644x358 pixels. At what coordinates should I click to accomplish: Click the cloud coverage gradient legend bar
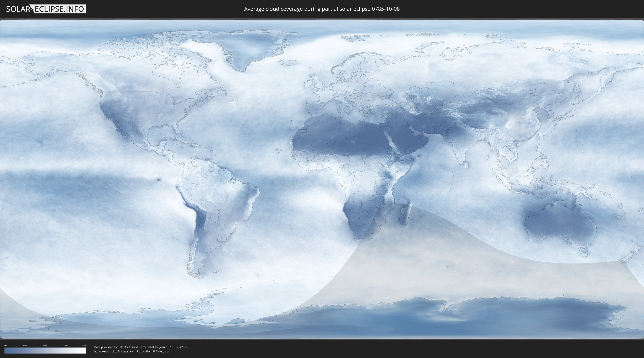[45, 350]
